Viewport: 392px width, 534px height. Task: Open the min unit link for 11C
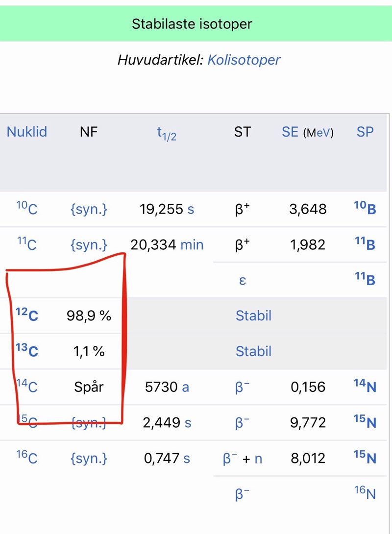coord(192,245)
